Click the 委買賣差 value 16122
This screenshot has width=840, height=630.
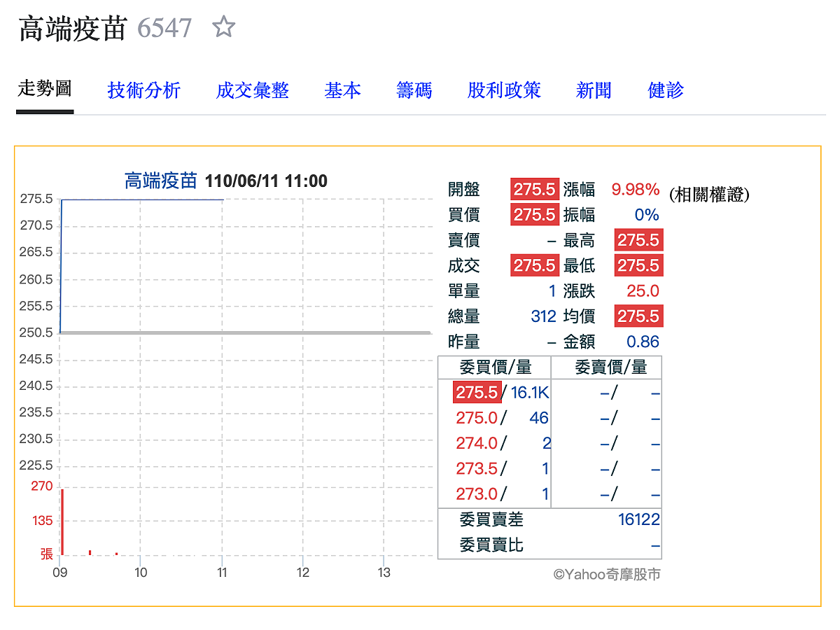[x=639, y=519]
